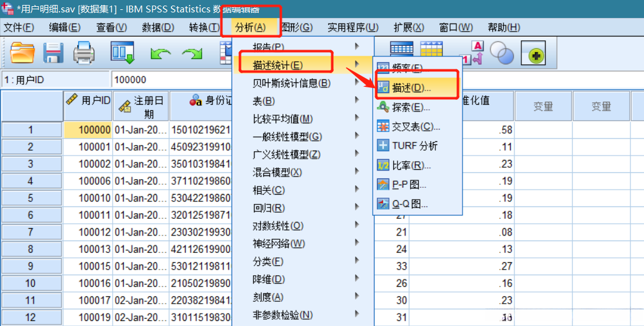Screen dimensions: 644x326
Task: Open the 非参数检验(N) menu entry
Action: (x=303, y=315)
